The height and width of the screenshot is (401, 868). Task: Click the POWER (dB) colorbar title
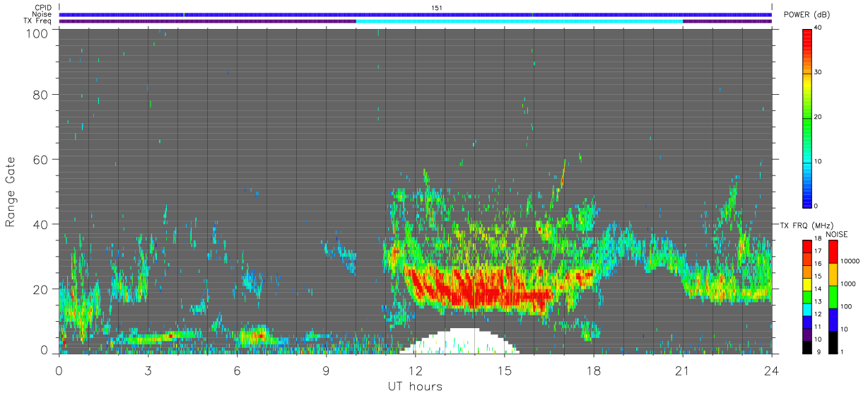(x=807, y=15)
